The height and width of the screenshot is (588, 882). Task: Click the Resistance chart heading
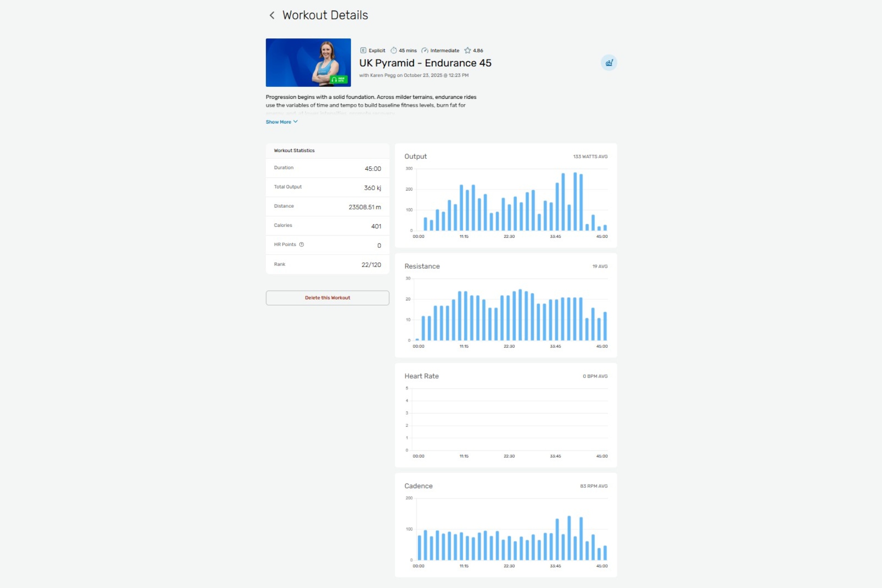pos(422,266)
